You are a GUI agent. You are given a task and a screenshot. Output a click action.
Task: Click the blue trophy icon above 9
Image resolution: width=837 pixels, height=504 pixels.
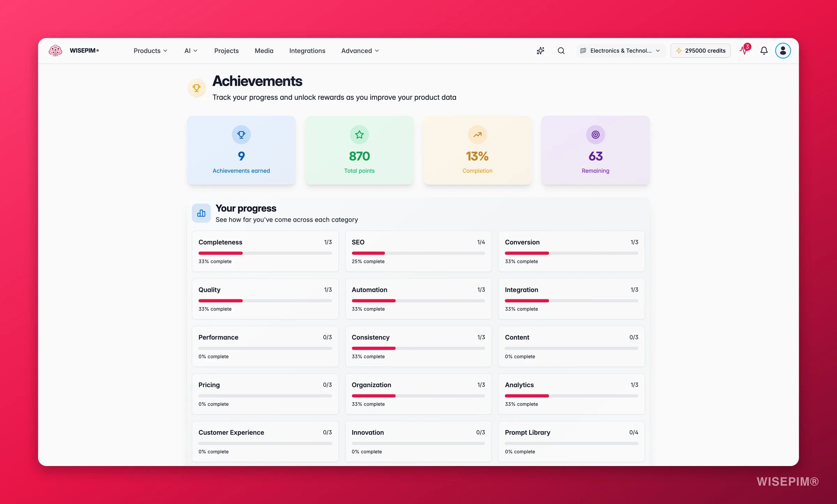coord(241,135)
